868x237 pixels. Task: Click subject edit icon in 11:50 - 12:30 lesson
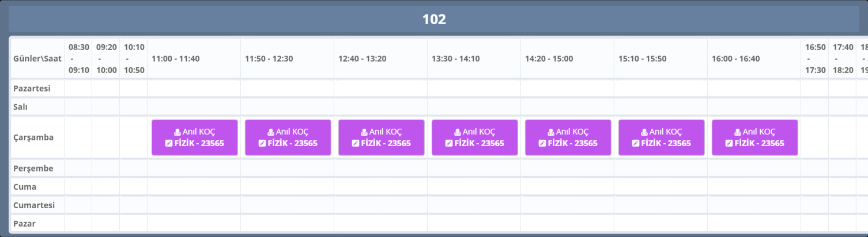coord(262,143)
